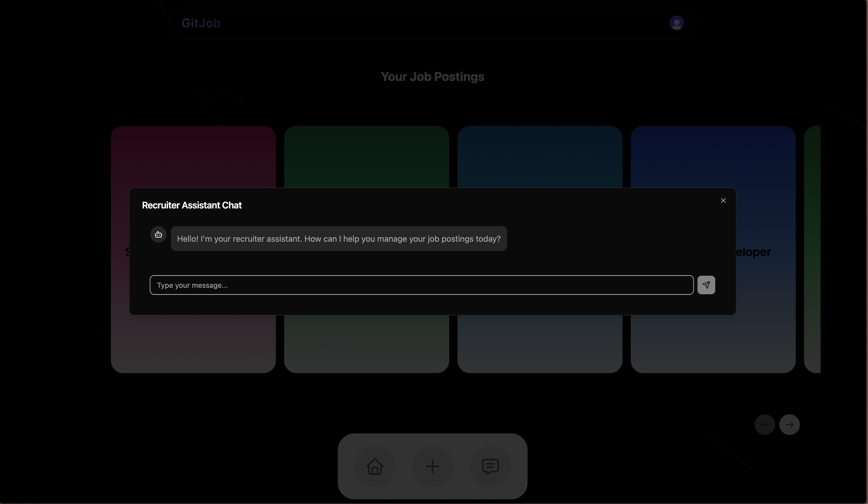Viewport: 868px width, 504px height.
Task: Click the 'Recruiter Assistant Chat' title
Action: click(x=192, y=205)
